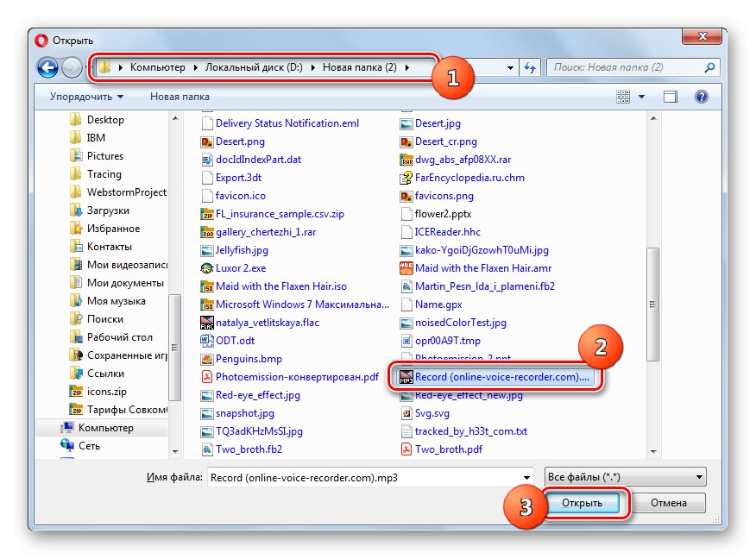Expand the arrow after Новая папка (2)
The height and width of the screenshot is (559, 756).
[407, 68]
